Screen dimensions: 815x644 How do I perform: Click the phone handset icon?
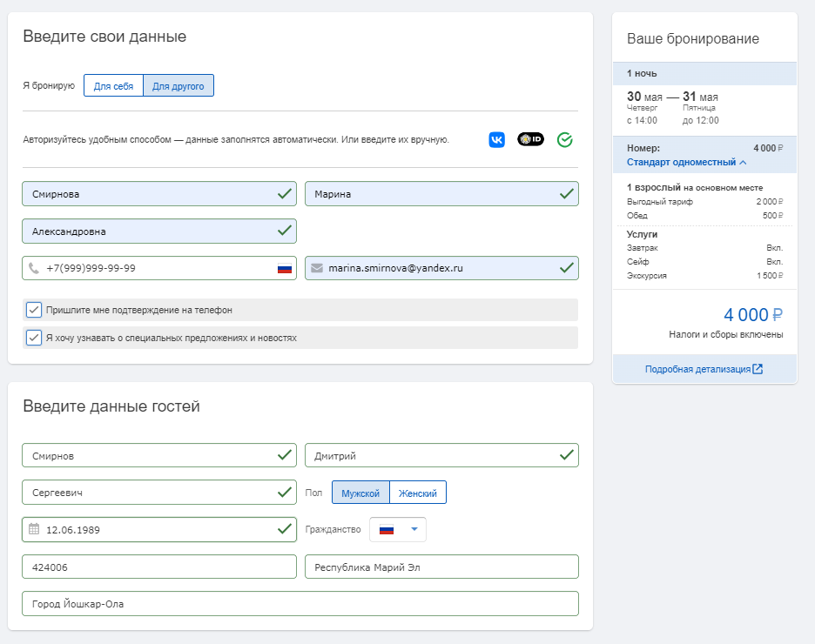coord(34,268)
